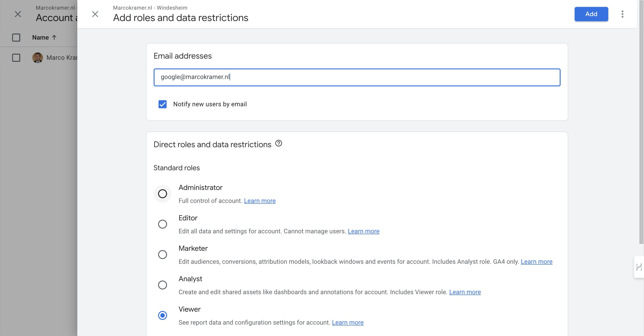Image resolution: width=644 pixels, height=336 pixels.
Task: Tick the select-all checkbox in header
Action: (x=16, y=38)
